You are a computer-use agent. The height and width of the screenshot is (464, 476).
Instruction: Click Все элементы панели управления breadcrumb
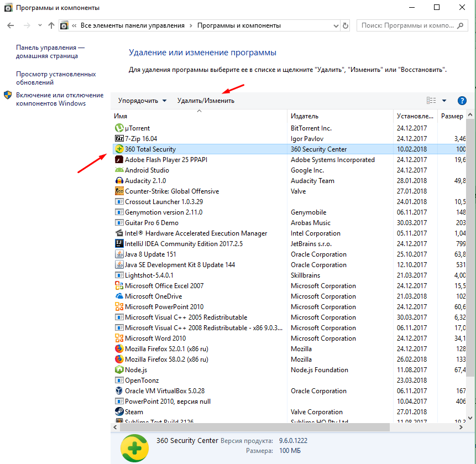pyautogui.click(x=132, y=25)
